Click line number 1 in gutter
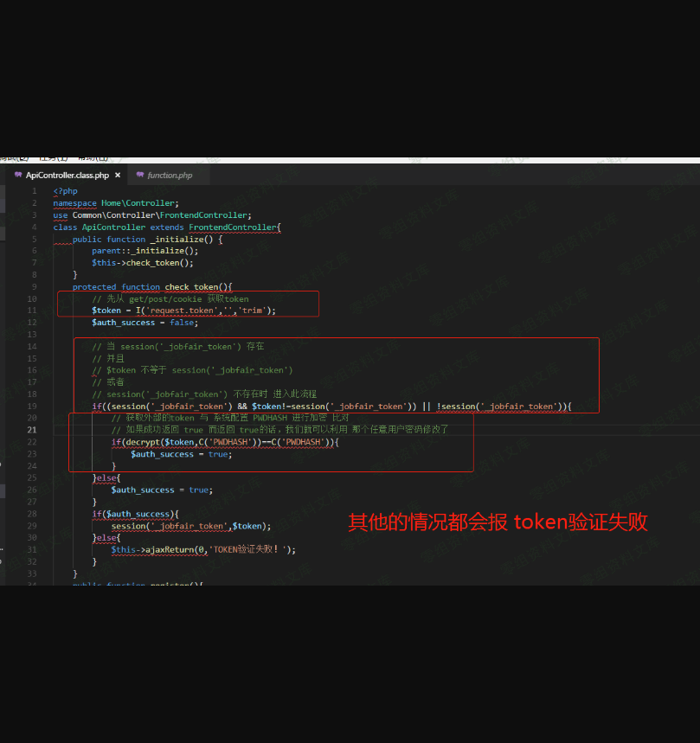 click(34, 191)
